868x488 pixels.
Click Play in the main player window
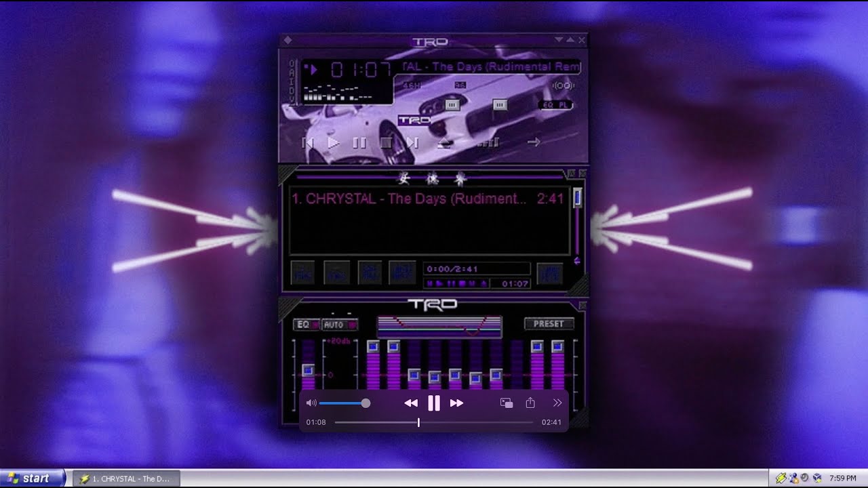(333, 143)
